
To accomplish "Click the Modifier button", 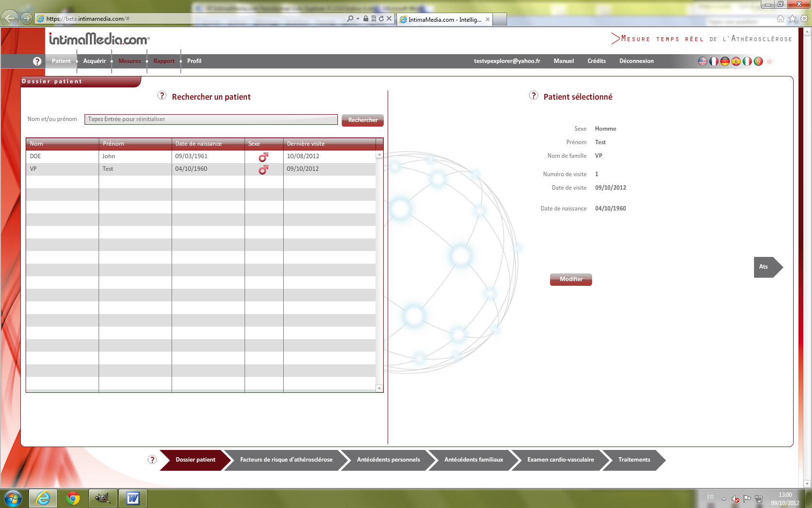I will coord(571,279).
